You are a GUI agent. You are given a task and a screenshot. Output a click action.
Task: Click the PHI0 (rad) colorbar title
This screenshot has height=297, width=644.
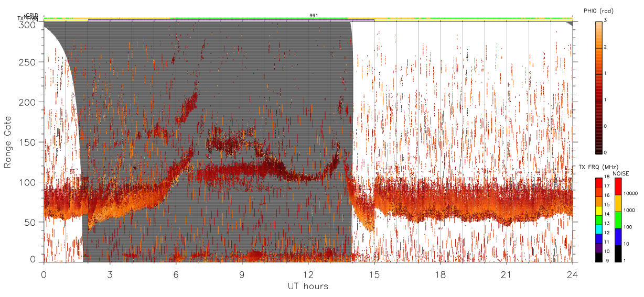(598, 11)
